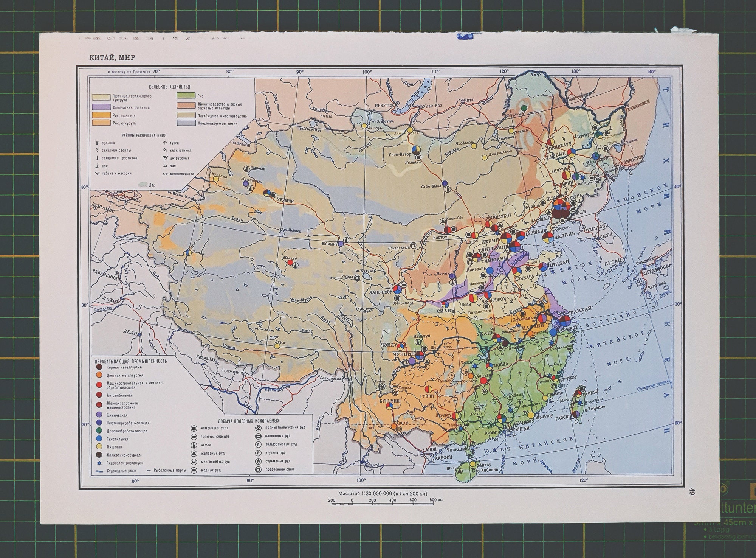
Task: Select the 'ИРКУТСК' city label
Action: (384, 106)
